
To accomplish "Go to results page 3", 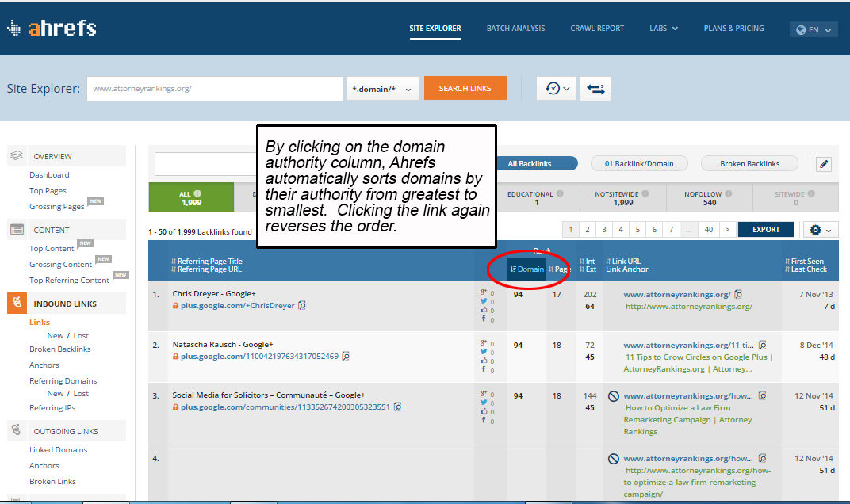I will (603, 228).
